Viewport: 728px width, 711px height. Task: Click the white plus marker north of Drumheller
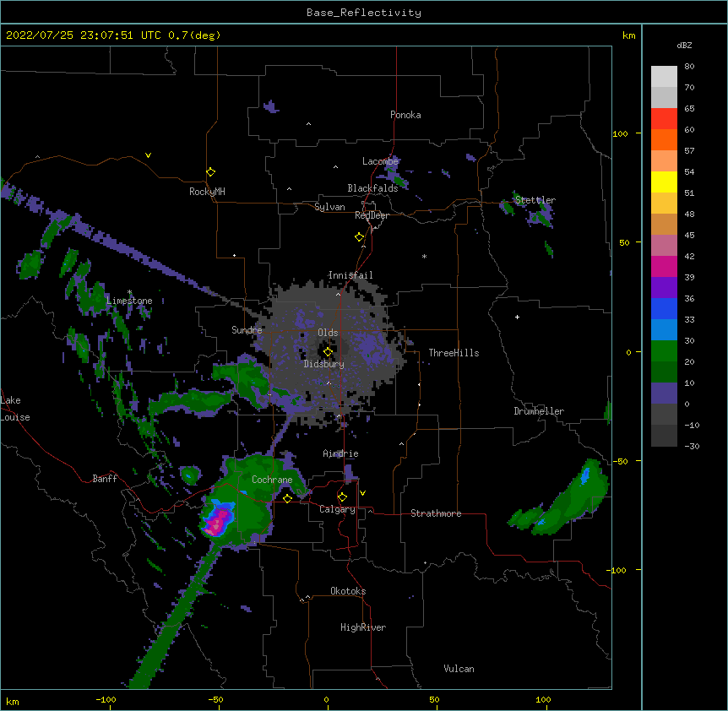pyautogui.click(x=517, y=317)
